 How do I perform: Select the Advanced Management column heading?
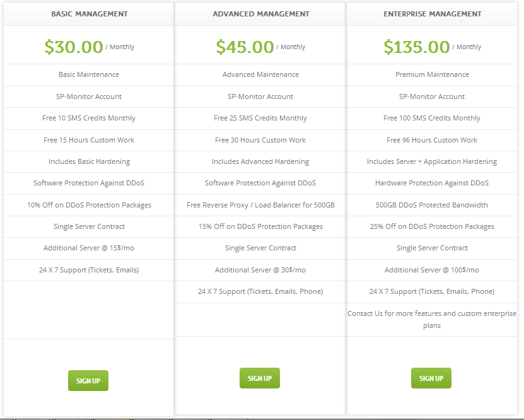[x=260, y=14]
